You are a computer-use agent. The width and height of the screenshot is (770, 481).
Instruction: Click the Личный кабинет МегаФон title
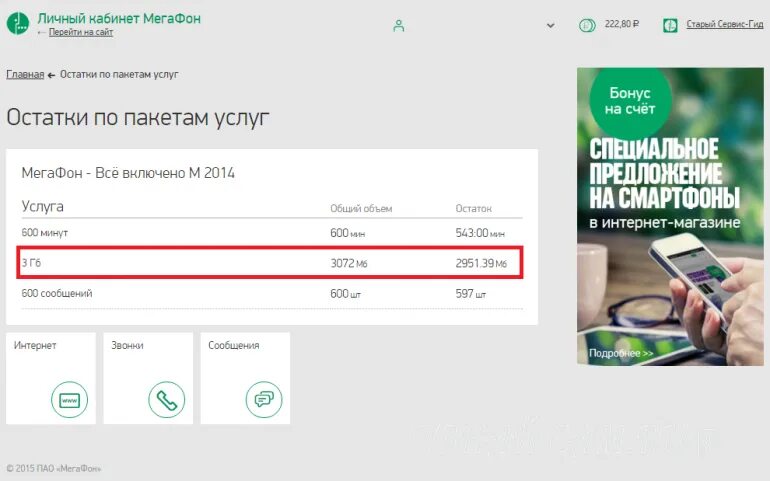(119, 18)
